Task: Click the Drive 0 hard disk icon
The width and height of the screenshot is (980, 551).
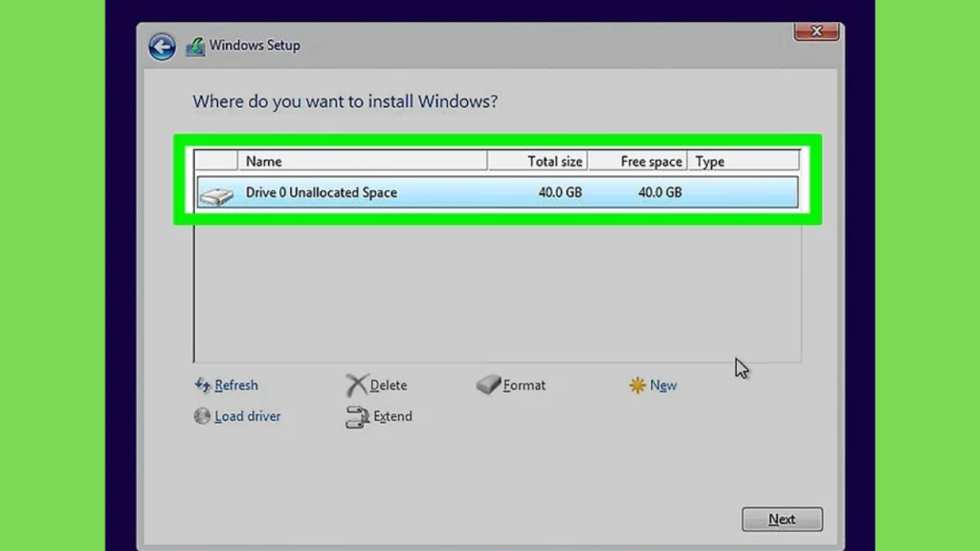Action: click(217, 195)
